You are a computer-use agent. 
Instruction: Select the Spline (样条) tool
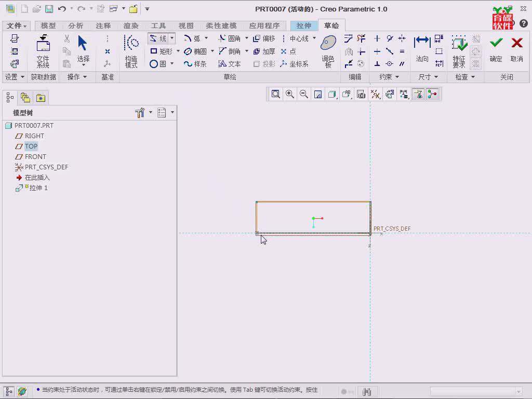[x=195, y=64]
